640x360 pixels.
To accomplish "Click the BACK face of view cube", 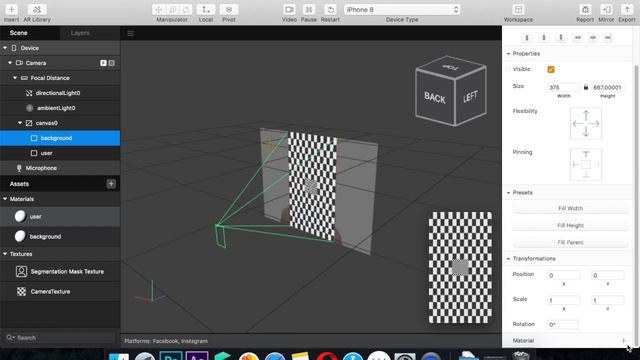I will 435,98.
